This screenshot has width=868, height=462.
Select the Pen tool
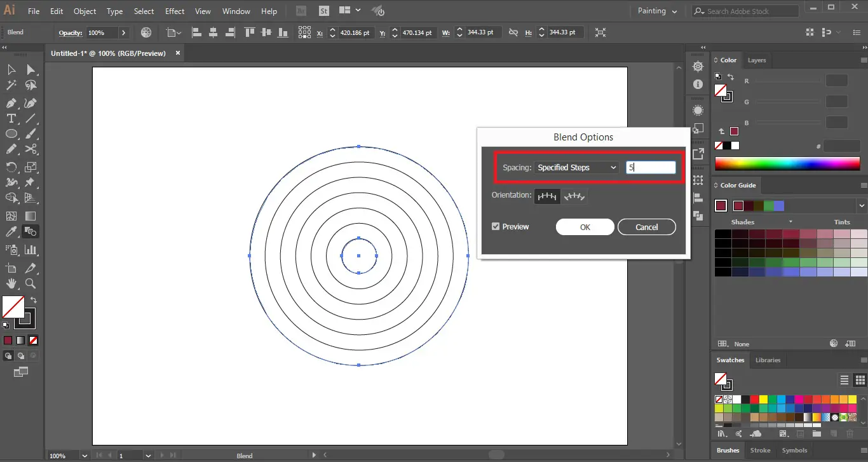click(x=11, y=103)
